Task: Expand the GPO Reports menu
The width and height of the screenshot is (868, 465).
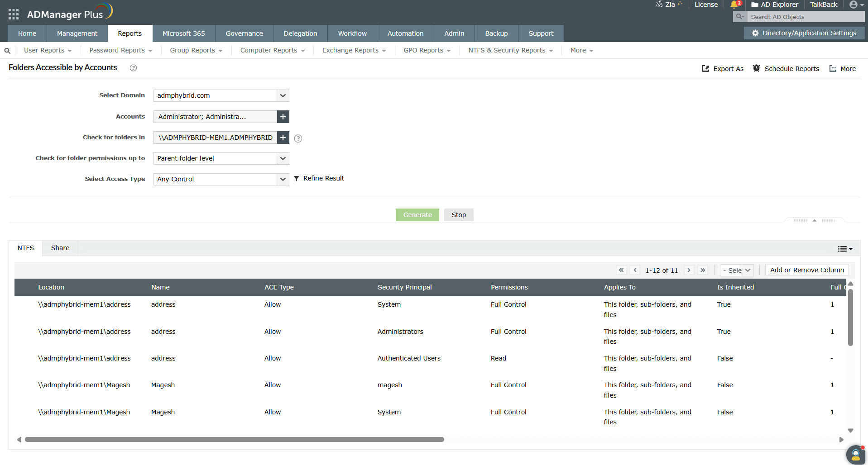Action: [427, 50]
